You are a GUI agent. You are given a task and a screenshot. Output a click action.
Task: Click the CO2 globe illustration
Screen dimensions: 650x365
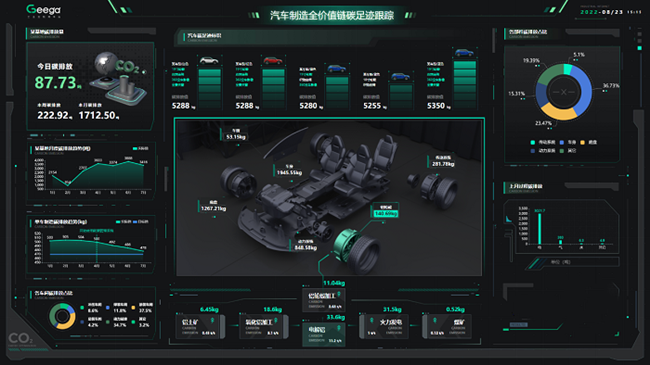[120, 78]
